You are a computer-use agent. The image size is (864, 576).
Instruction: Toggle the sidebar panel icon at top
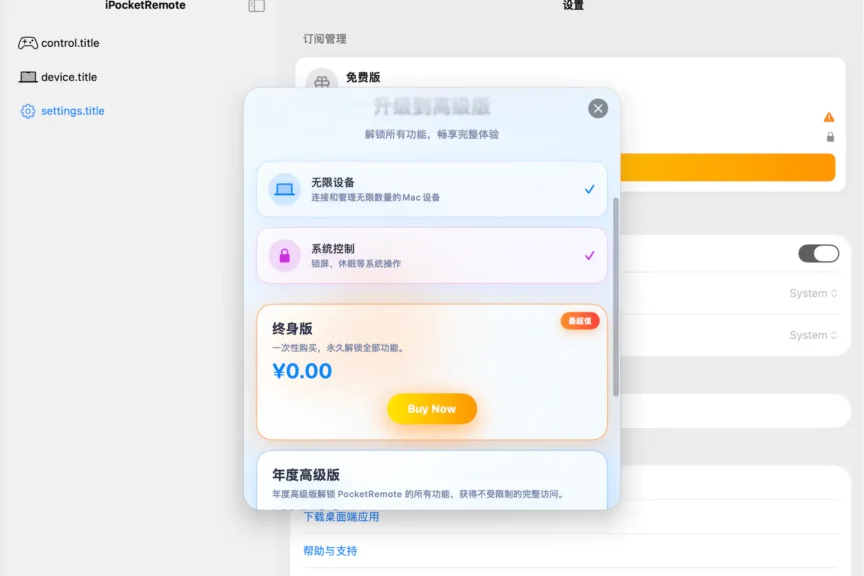pyautogui.click(x=256, y=5)
